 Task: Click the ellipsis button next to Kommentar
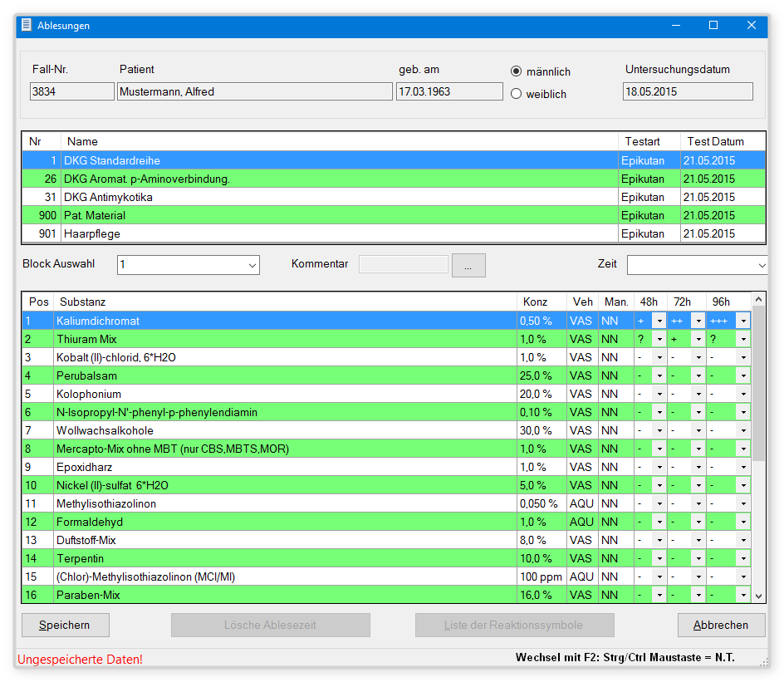click(x=468, y=265)
